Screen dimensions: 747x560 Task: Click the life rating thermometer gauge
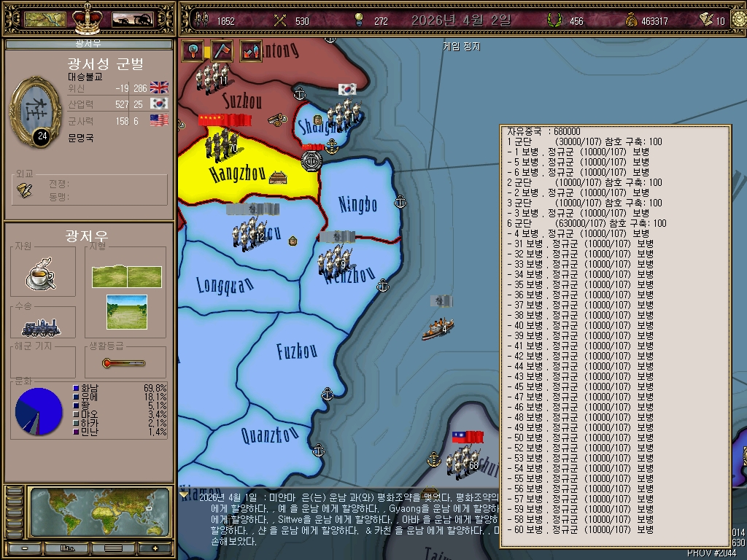click(123, 363)
